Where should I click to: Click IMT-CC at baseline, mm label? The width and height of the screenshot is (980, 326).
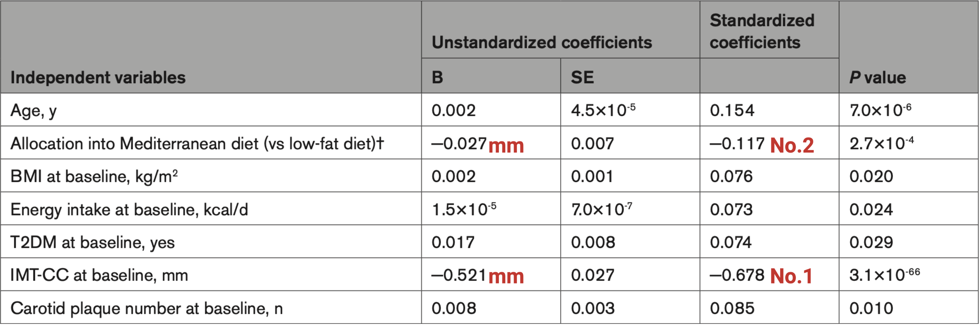[99, 275]
